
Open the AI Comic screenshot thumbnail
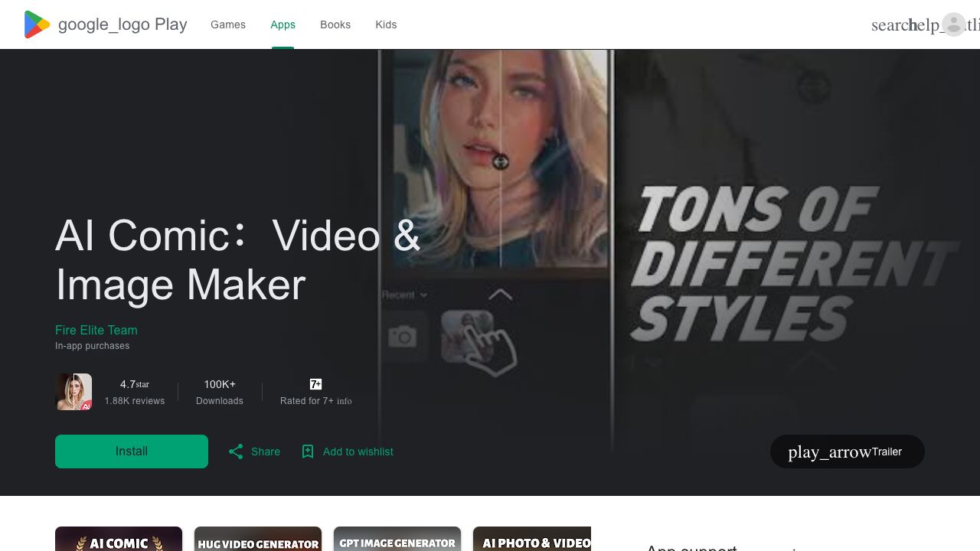pos(119,540)
